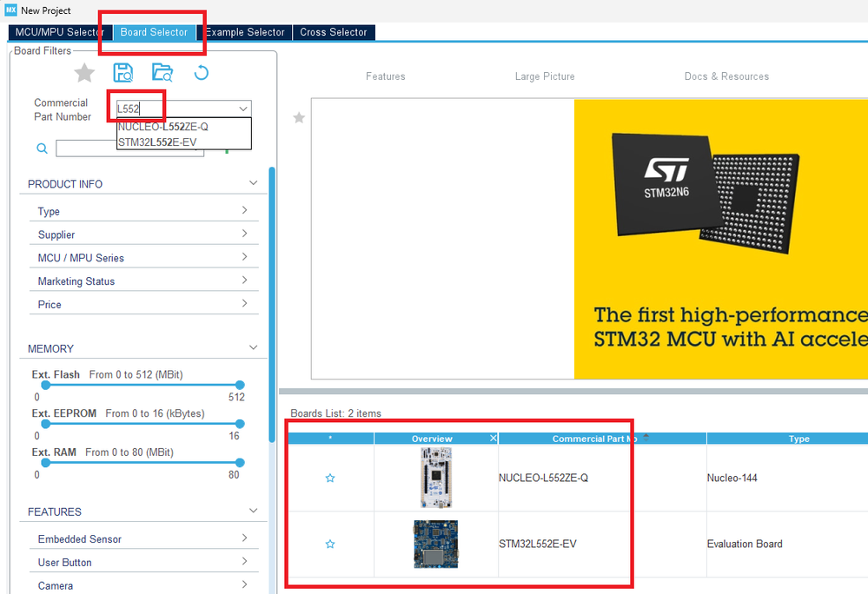The image size is (868, 594).
Task: Switch to Cross Selector tab
Action: coord(334,32)
